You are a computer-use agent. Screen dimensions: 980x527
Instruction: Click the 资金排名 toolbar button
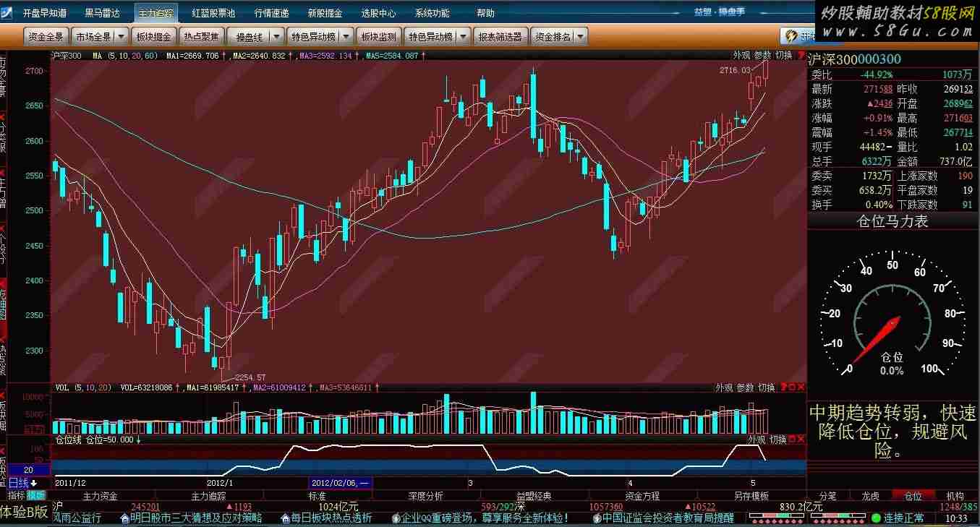tap(553, 36)
